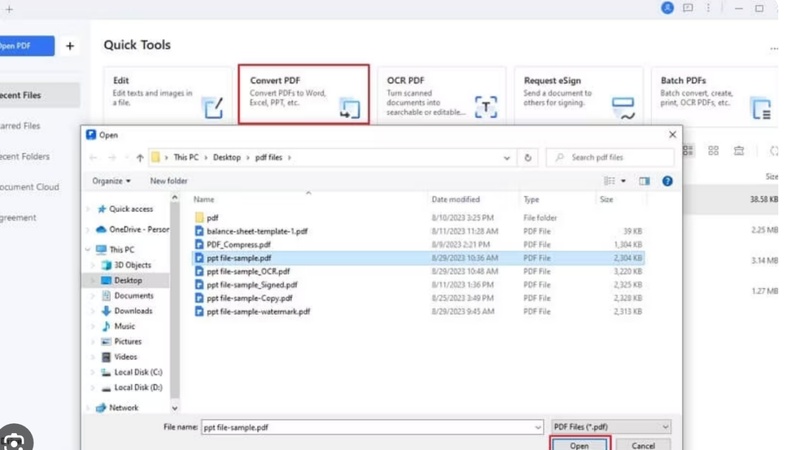This screenshot has width=787, height=450.
Task: Select Downloads in the navigation tree
Action: tap(133, 311)
